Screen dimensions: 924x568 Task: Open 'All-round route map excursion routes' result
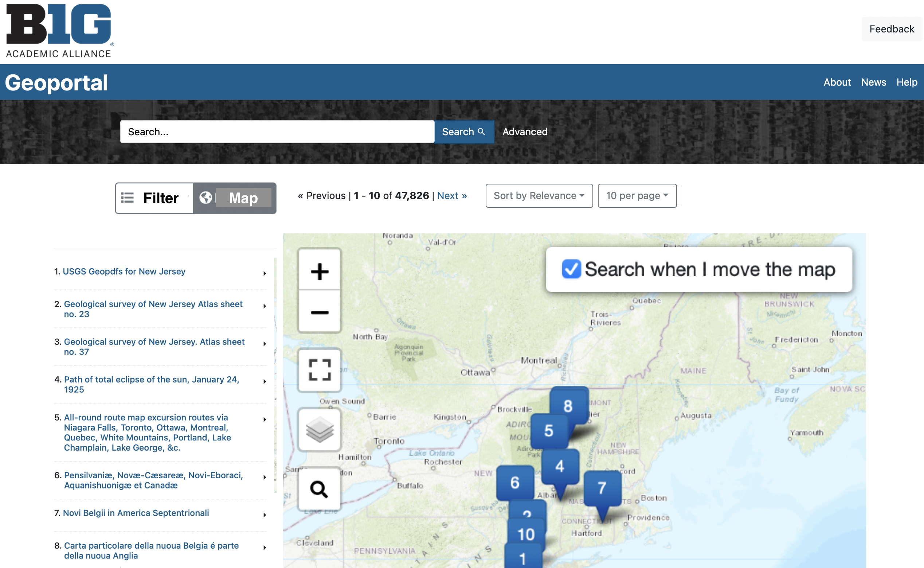147,432
